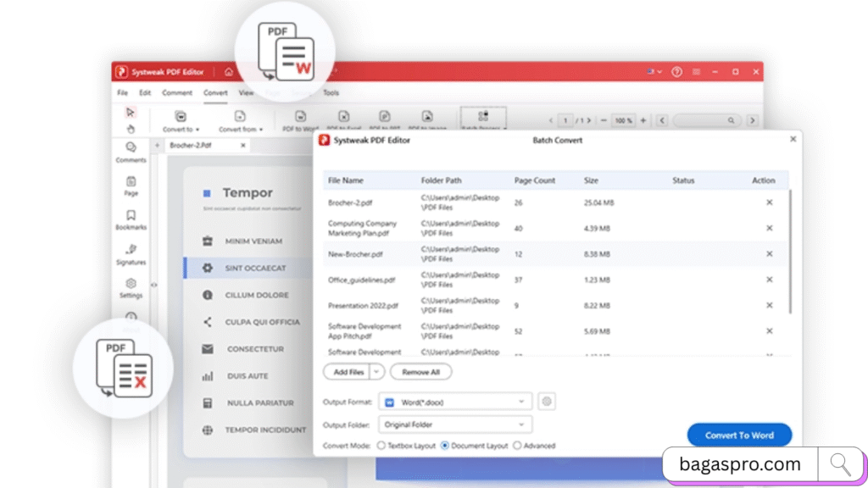Switch to the Convert ribbon tab

215,93
